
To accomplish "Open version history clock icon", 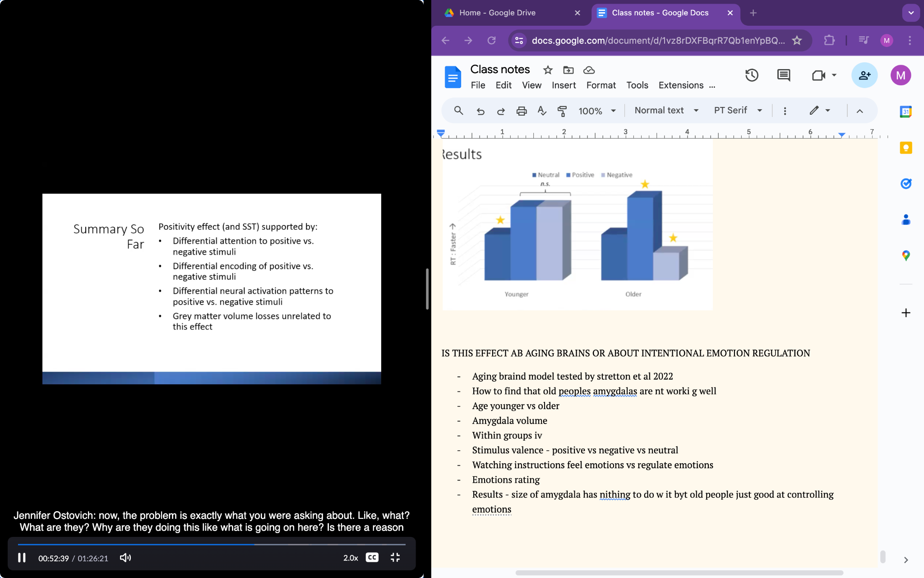I will tap(752, 75).
